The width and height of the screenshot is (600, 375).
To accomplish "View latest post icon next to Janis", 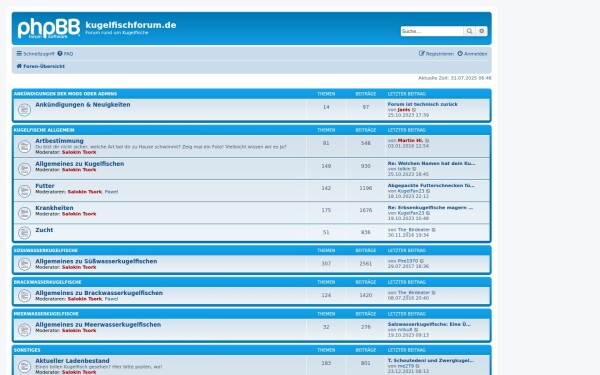I will [414, 110].
